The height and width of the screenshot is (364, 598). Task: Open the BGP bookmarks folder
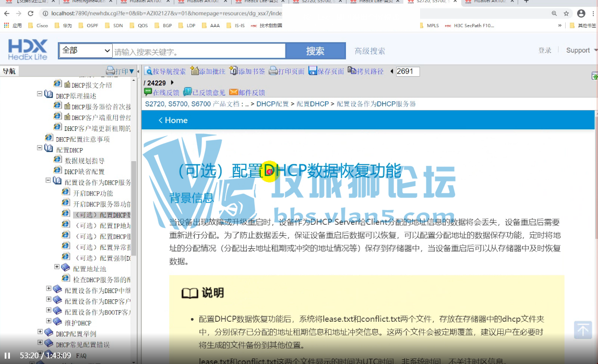pos(163,26)
